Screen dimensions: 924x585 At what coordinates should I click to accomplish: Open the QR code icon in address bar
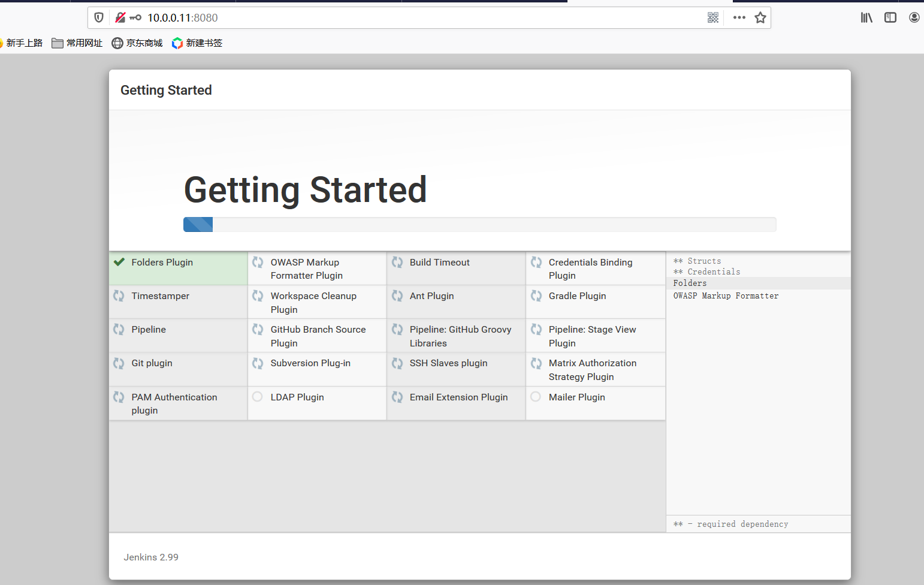(713, 17)
